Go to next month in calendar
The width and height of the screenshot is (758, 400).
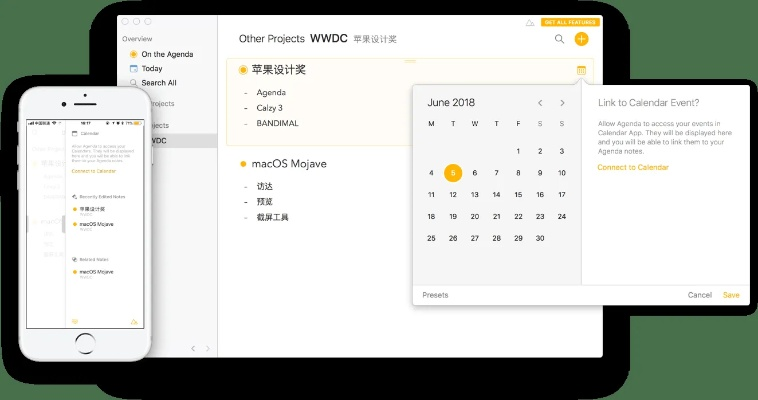[x=563, y=102]
